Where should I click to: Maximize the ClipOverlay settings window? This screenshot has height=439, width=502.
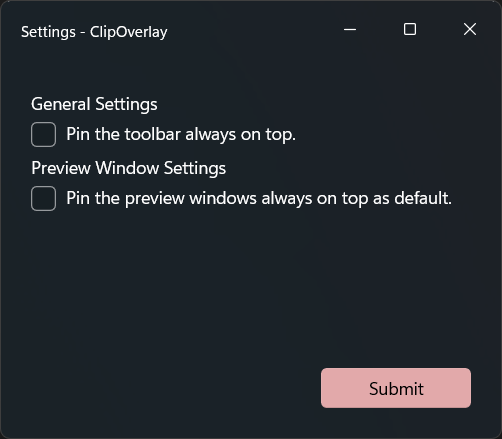pos(410,29)
